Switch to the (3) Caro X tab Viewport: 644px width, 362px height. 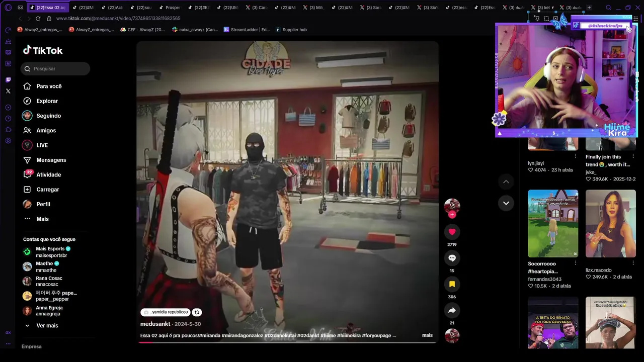[256, 8]
